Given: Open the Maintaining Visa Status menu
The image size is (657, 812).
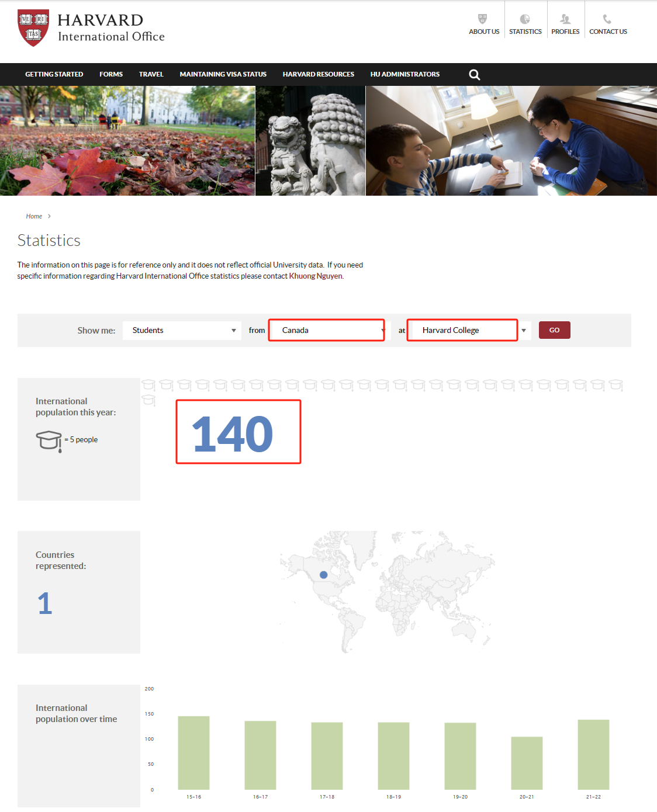Looking at the screenshot, I should (223, 75).
